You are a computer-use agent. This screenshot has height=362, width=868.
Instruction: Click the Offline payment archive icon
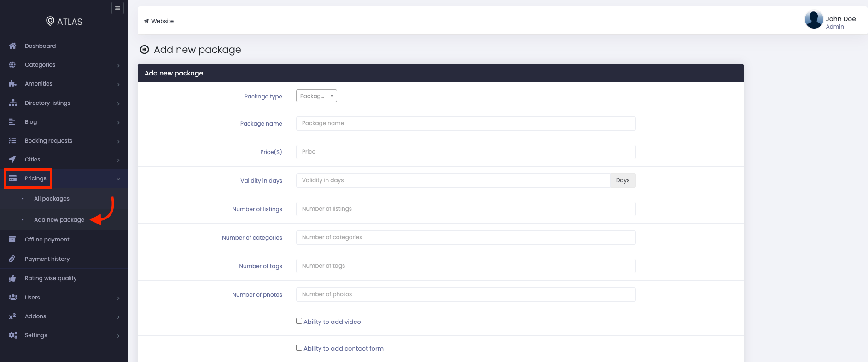(12, 240)
